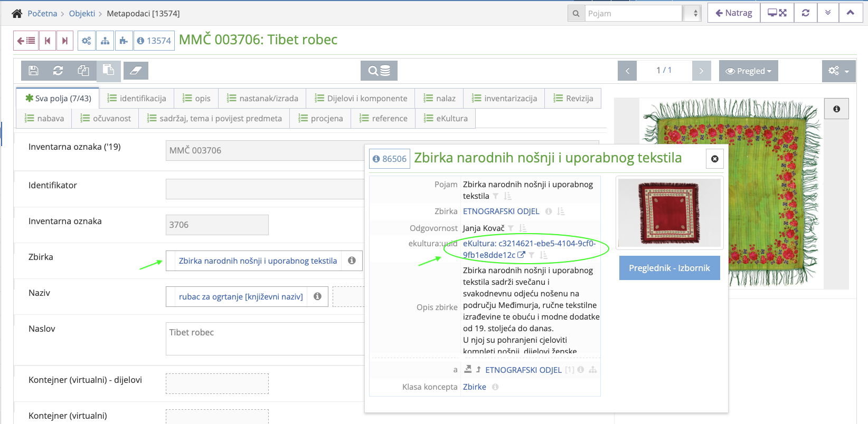Expand with double chevron down icon
This screenshot has width=868, height=424.
click(828, 13)
